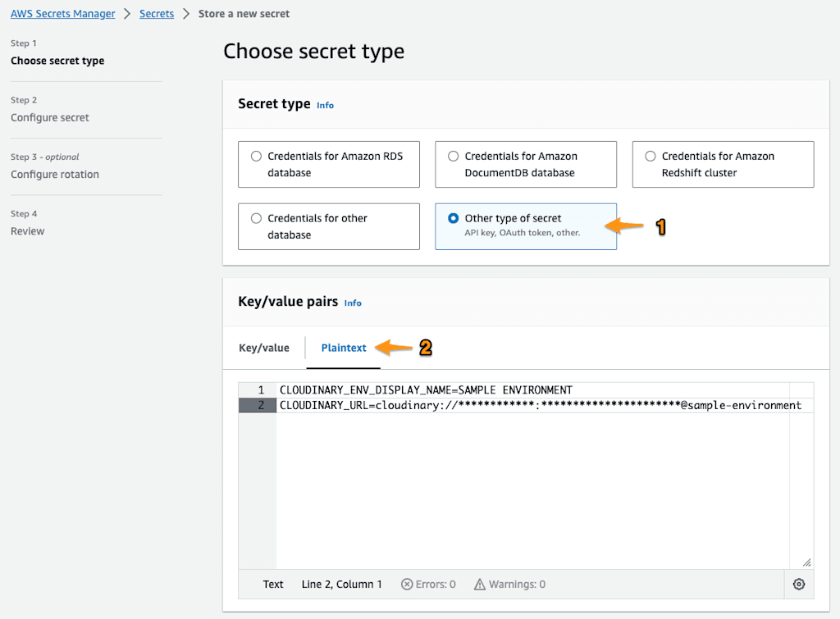Click line 1 CLOUDINARY_ENV_DISPLAY_NAME text in editor
Screen dimensions: 840x619
pos(426,389)
